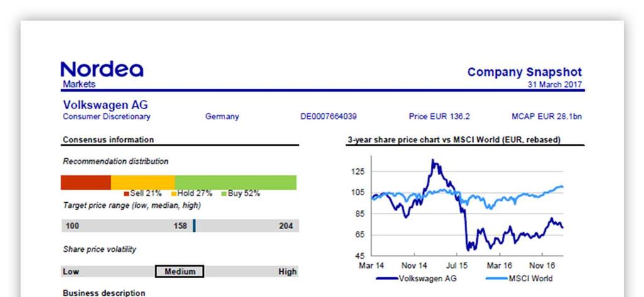Click the Sell 21% legend entry

(x=143, y=193)
